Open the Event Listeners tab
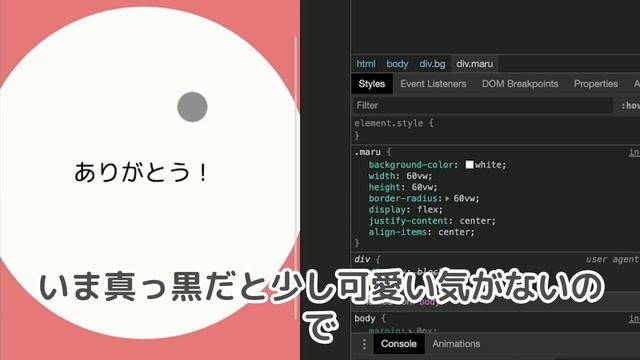Screen dimensions: 640x360 click(433, 84)
